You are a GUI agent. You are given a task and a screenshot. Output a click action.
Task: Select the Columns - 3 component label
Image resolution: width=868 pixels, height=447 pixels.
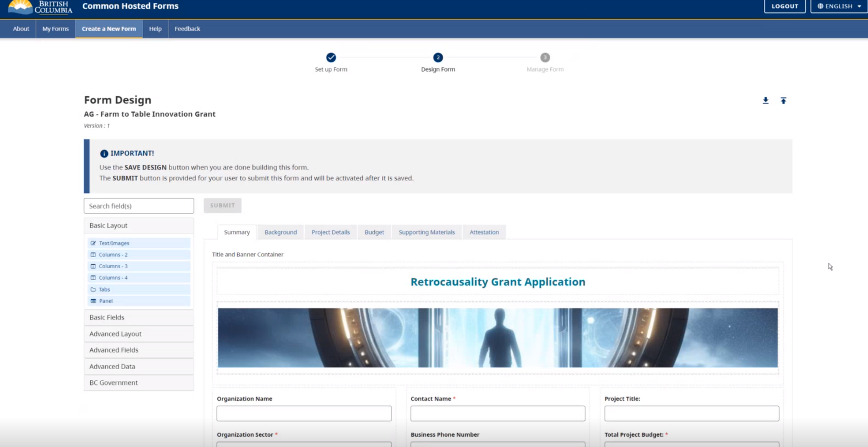point(113,266)
